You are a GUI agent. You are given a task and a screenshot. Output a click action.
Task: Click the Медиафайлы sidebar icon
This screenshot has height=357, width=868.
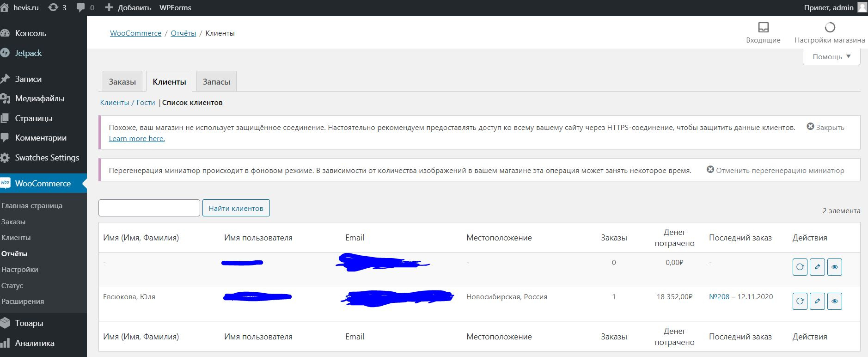coord(5,98)
